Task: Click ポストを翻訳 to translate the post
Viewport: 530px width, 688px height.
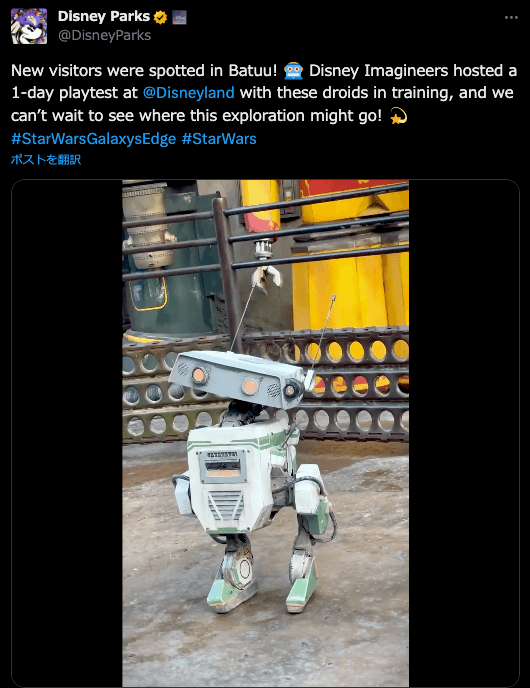Action: 46,159
